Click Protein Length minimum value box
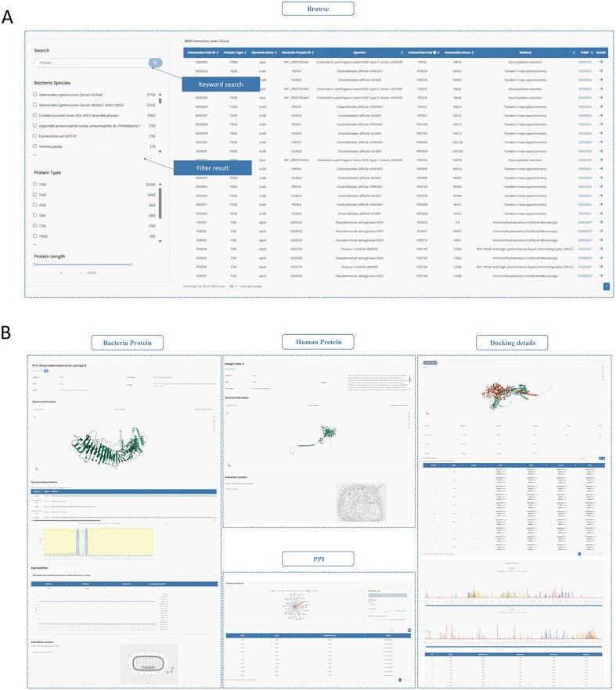616x690 pixels. 67,273
